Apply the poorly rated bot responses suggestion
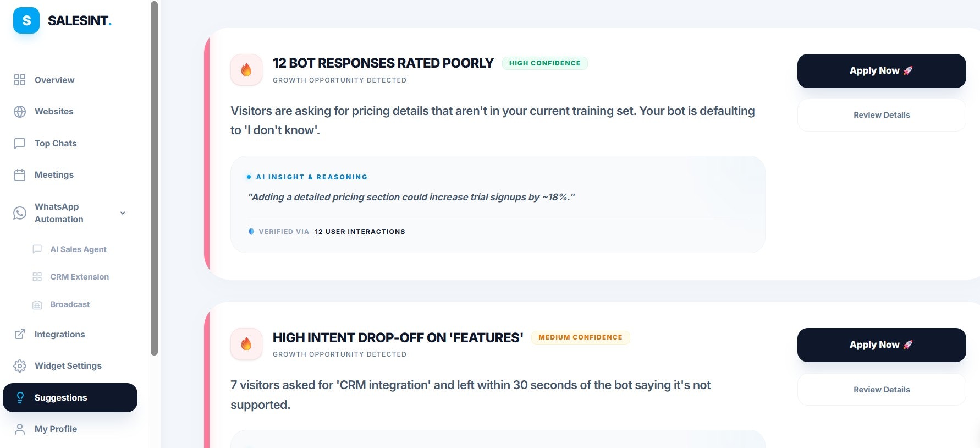Viewport: 980px width, 448px height. (881, 71)
